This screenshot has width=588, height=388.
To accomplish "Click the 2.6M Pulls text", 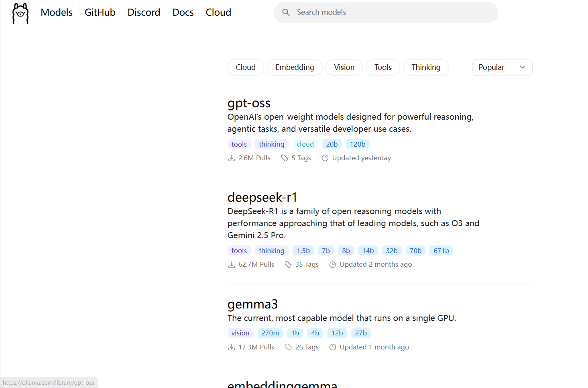I will pos(254,158).
